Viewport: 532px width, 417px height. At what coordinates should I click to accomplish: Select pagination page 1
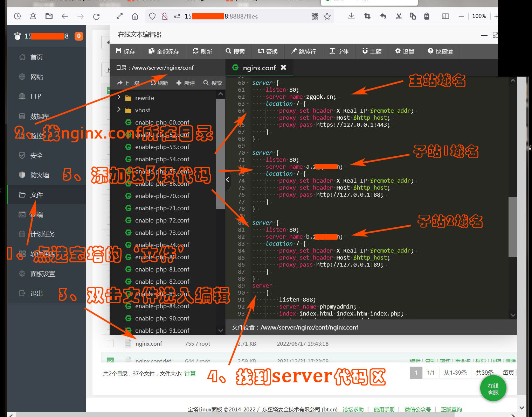pyautogui.click(x=416, y=373)
